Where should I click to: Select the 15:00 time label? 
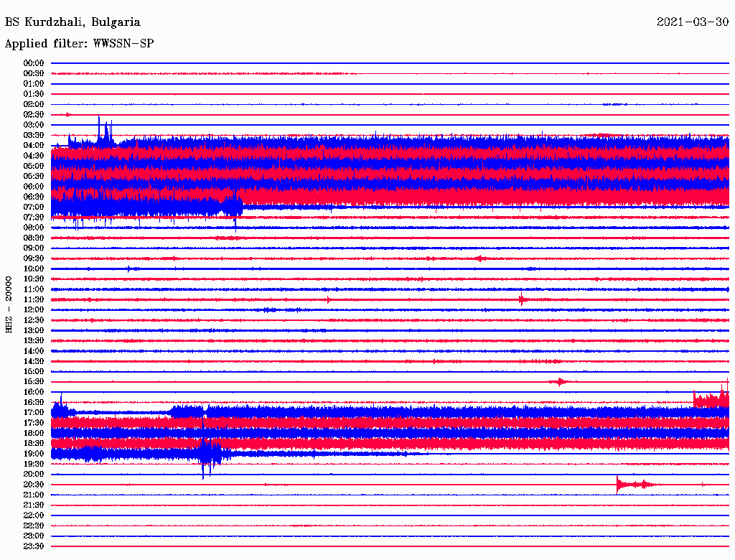(34, 371)
